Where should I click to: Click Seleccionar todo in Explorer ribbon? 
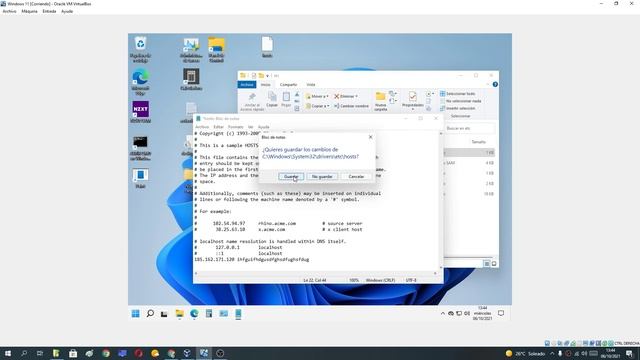click(458, 94)
